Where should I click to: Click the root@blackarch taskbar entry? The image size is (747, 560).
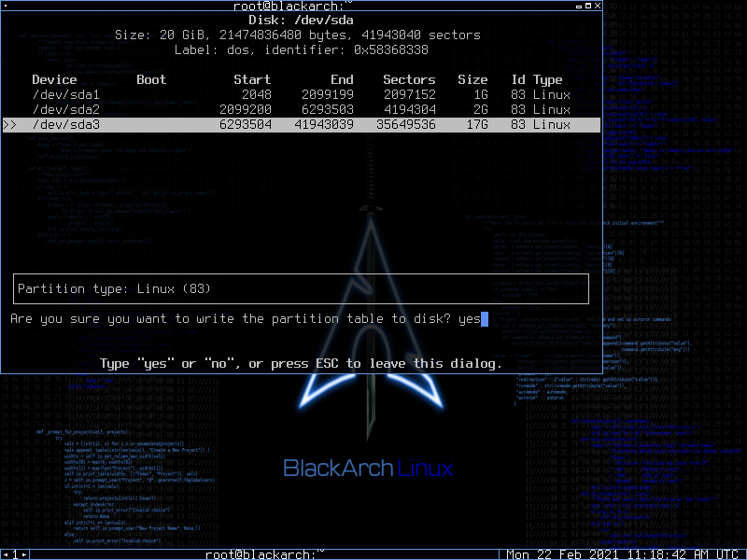[x=264, y=554]
